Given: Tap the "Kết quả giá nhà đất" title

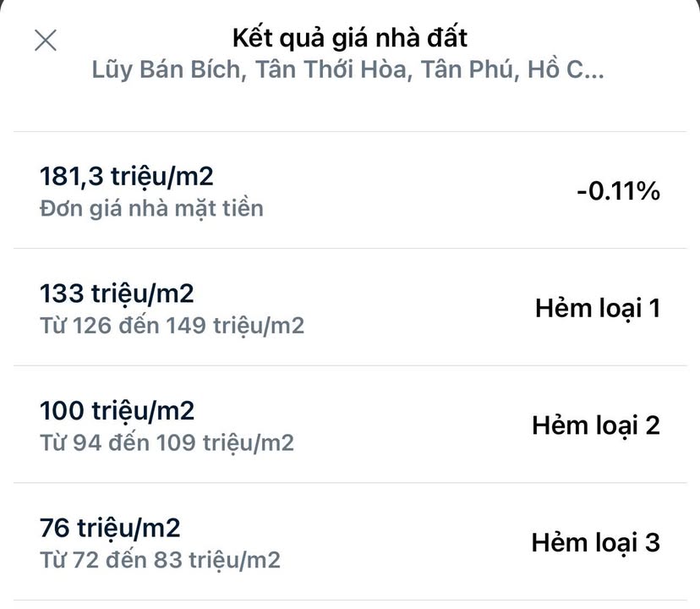Looking at the screenshot, I should click(349, 38).
